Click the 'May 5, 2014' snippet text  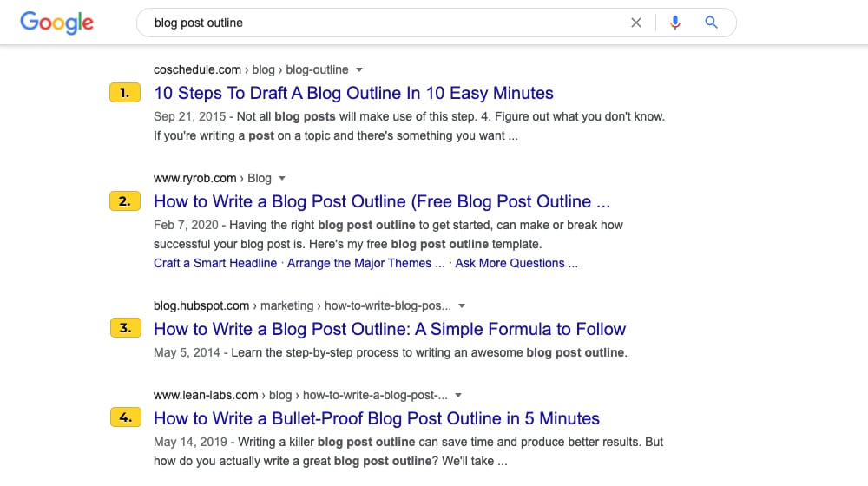[187, 352]
